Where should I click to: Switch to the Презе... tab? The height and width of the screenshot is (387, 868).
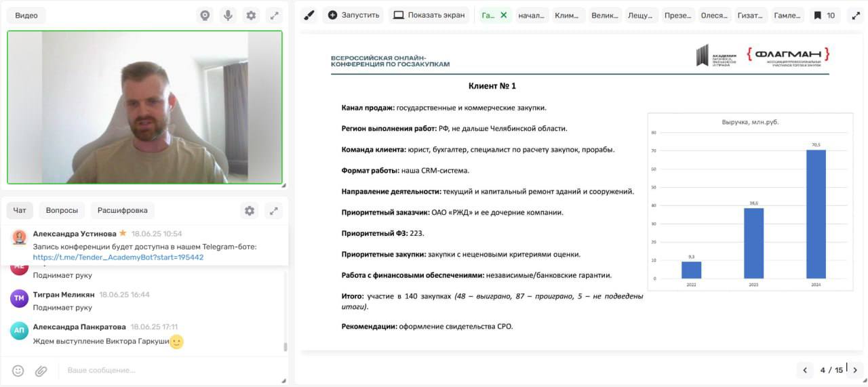tap(677, 15)
